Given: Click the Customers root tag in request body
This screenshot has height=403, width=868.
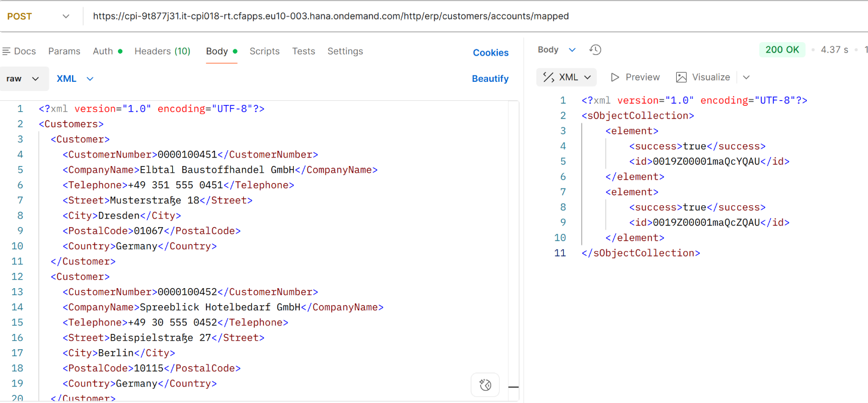Looking at the screenshot, I should coord(71,124).
